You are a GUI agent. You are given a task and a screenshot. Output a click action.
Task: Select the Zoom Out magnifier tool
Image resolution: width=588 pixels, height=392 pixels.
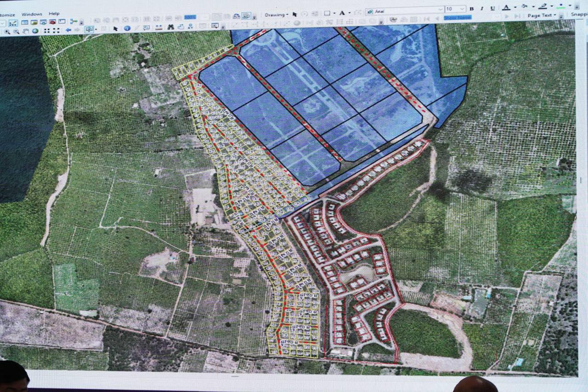pyautogui.click(x=16, y=31)
